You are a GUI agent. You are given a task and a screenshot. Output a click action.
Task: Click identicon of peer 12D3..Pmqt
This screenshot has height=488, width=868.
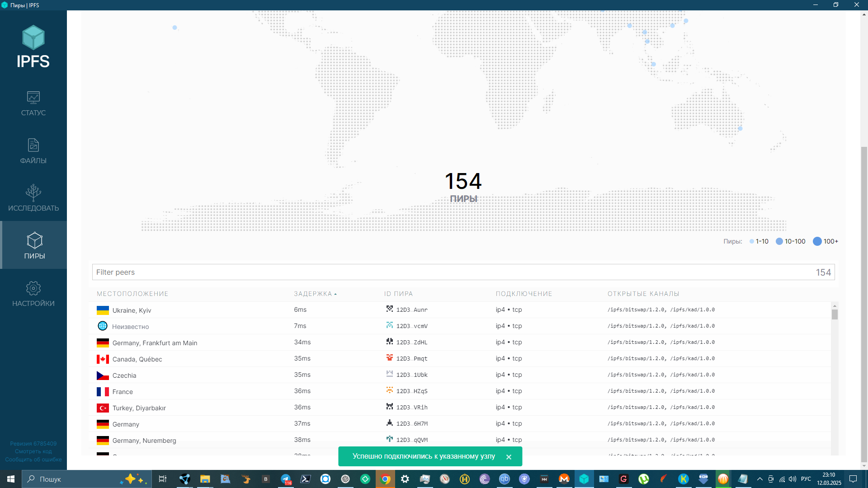[390, 357]
